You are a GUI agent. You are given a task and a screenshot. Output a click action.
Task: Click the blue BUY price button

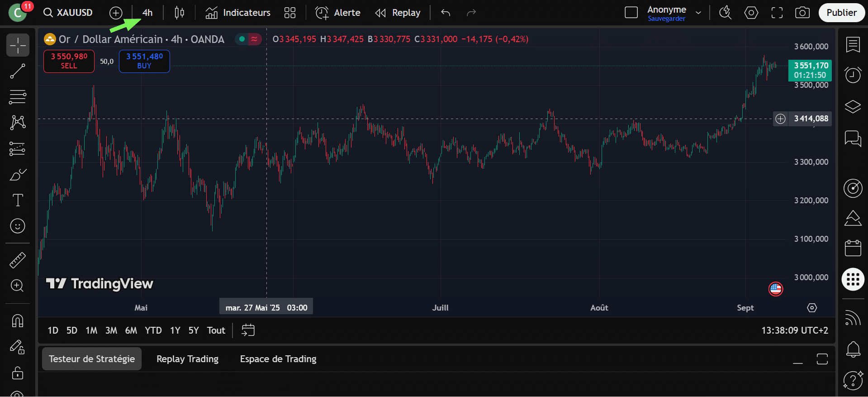coord(144,61)
